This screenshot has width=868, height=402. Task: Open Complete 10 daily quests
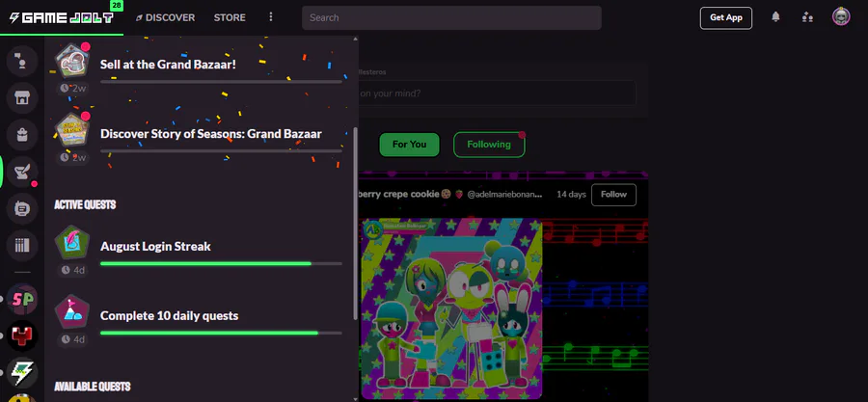(x=198, y=321)
